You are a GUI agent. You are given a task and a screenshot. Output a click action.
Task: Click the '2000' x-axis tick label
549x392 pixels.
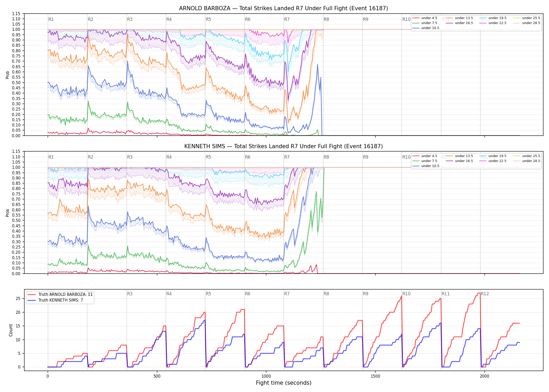click(484, 376)
